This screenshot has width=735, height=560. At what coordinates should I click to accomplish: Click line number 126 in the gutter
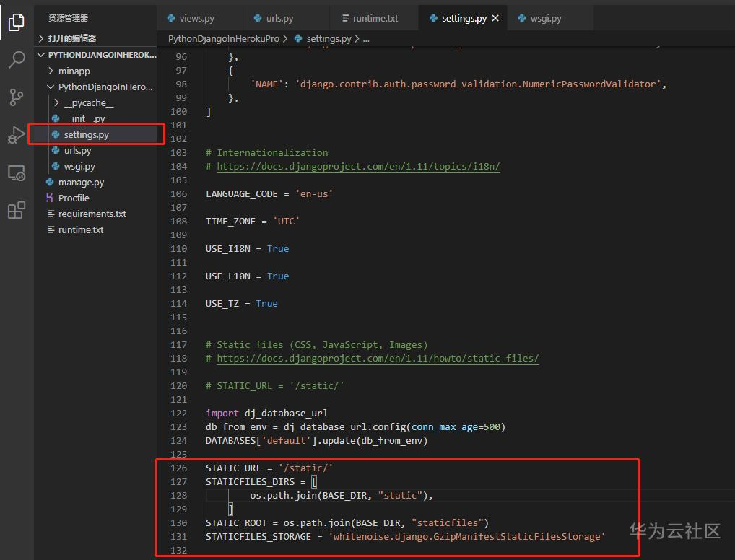tap(178, 468)
